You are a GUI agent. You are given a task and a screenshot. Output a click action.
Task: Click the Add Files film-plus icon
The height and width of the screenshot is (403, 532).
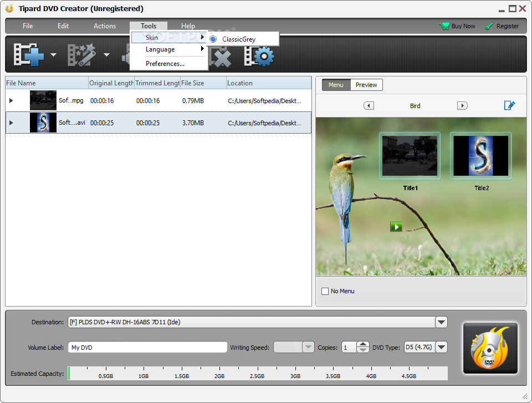point(29,55)
